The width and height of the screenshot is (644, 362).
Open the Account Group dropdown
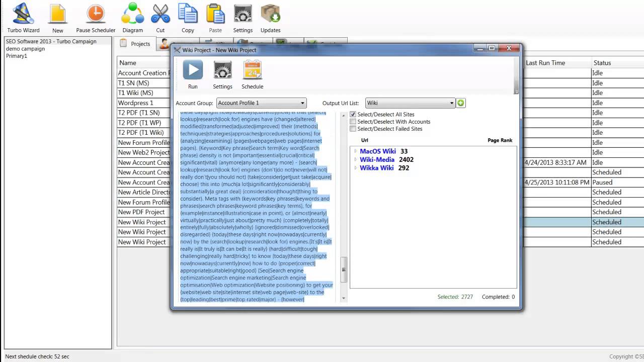[261, 103]
